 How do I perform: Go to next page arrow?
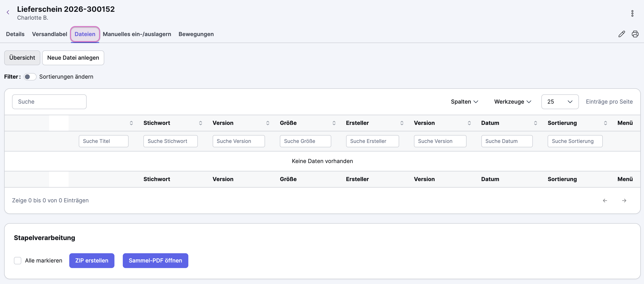[x=624, y=201]
